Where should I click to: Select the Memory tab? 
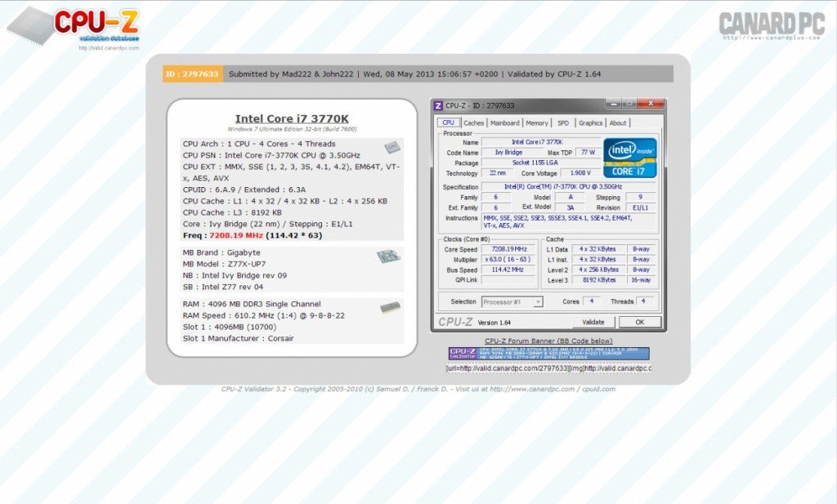coord(537,123)
